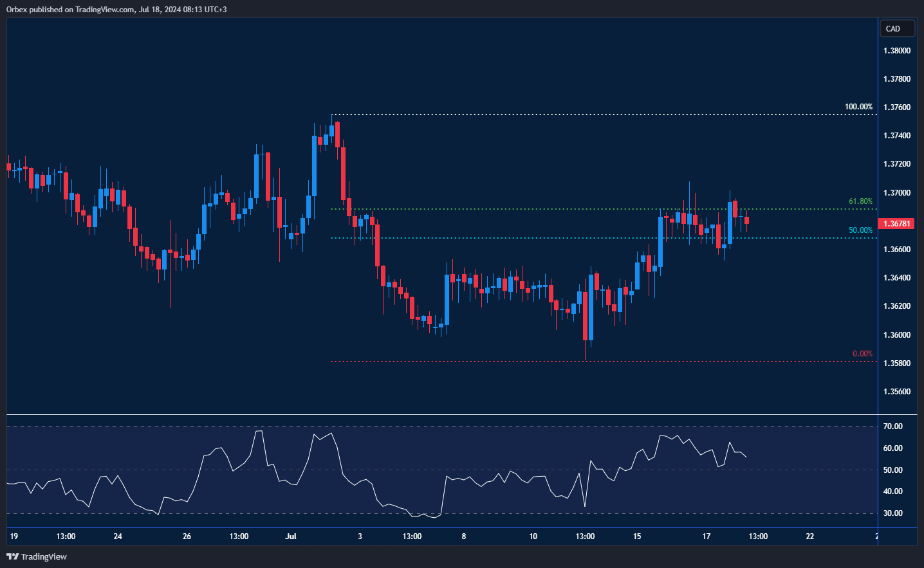This screenshot has height=568, width=924.
Task: Click the 70.00 RSI overbought level label
Action: (x=892, y=426)
